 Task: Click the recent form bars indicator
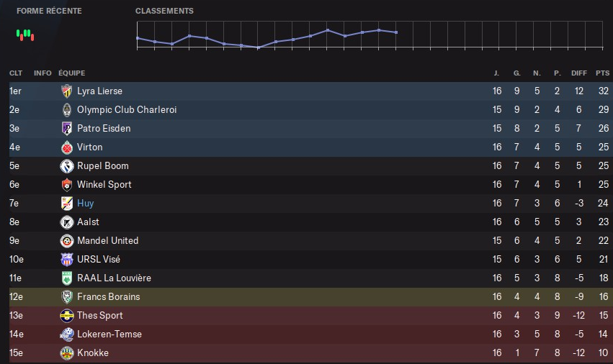tap(25, 35)
